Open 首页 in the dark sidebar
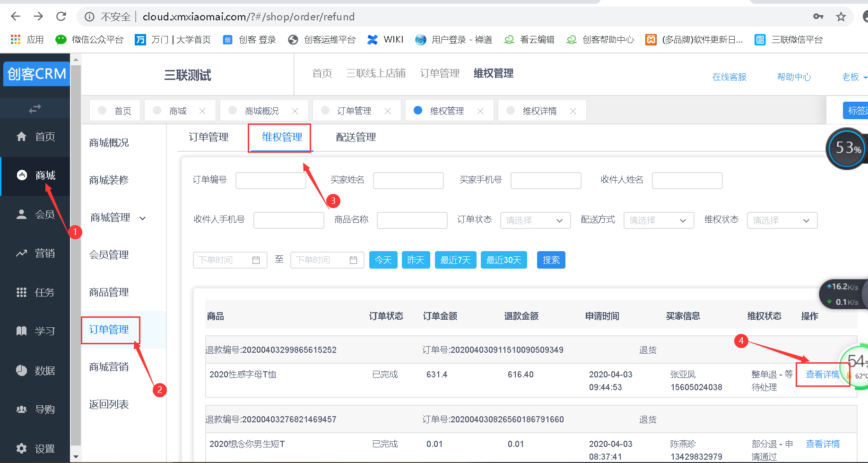The width and height of the screenshot is (868, 463). click(x=35, y=137)
